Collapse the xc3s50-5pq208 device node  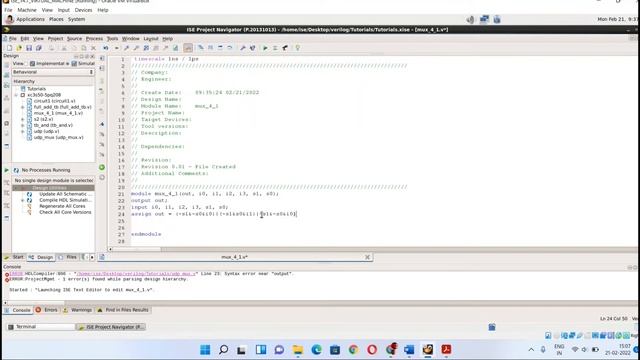(x=16, y=95)
